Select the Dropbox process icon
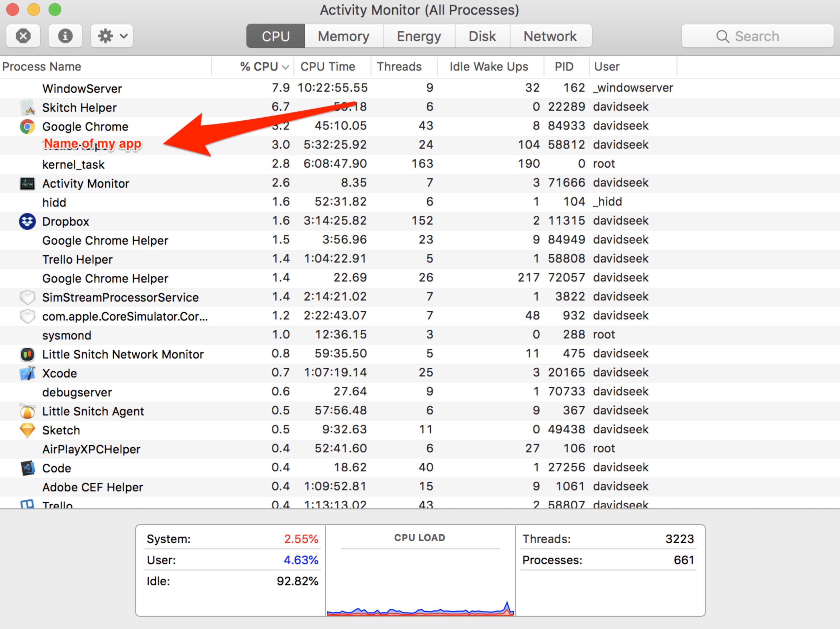Viewport: 840px width, 629px height. tap(27, 221)
